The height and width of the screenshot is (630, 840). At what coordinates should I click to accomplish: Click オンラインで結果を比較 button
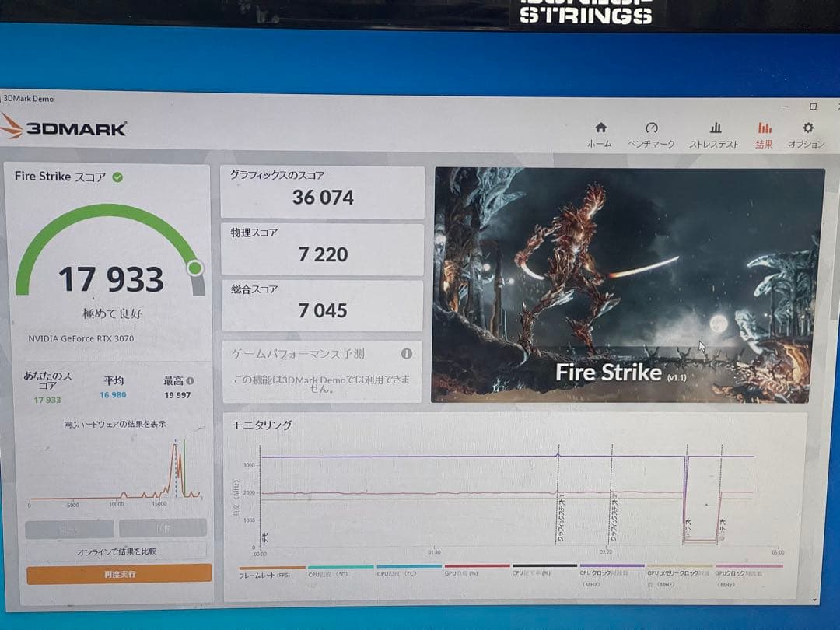(116, 551)
